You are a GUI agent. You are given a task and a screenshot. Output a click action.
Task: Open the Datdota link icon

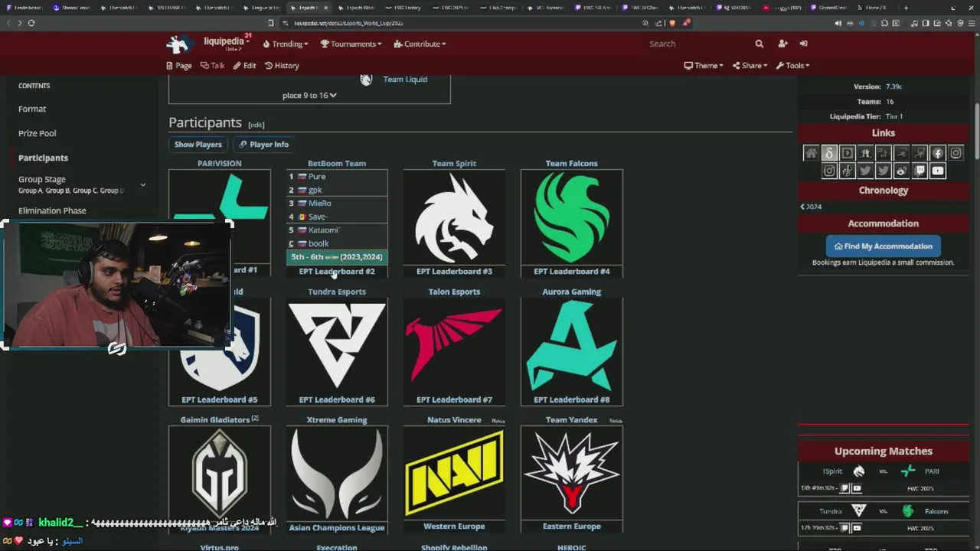829,153
